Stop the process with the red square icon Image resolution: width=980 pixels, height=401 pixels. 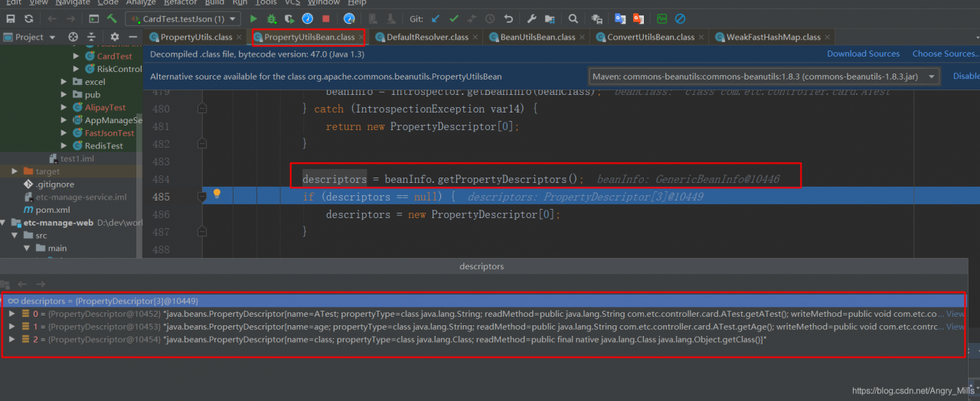point(326,18)
